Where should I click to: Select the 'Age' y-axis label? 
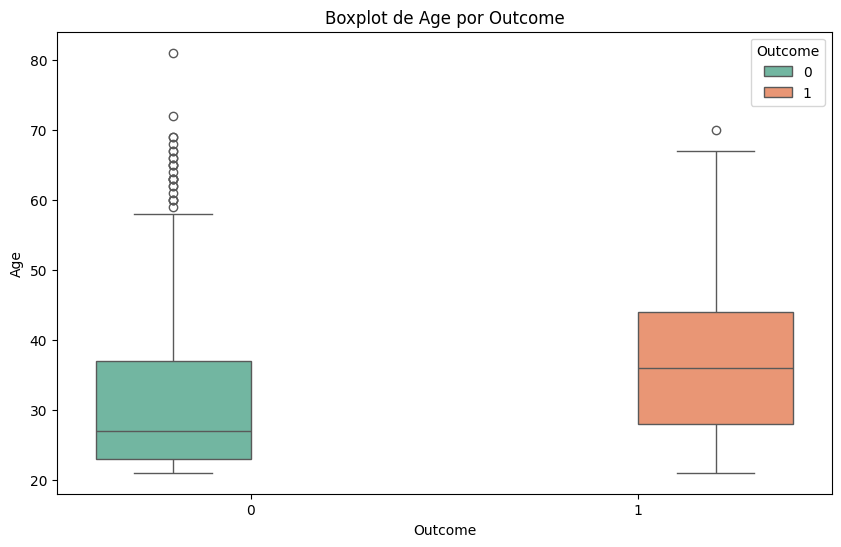click(15, 264)
